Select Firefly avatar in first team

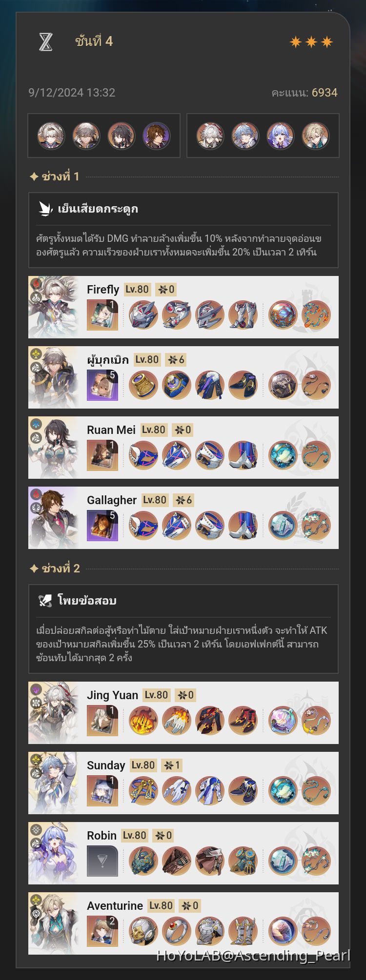[51, 136]
